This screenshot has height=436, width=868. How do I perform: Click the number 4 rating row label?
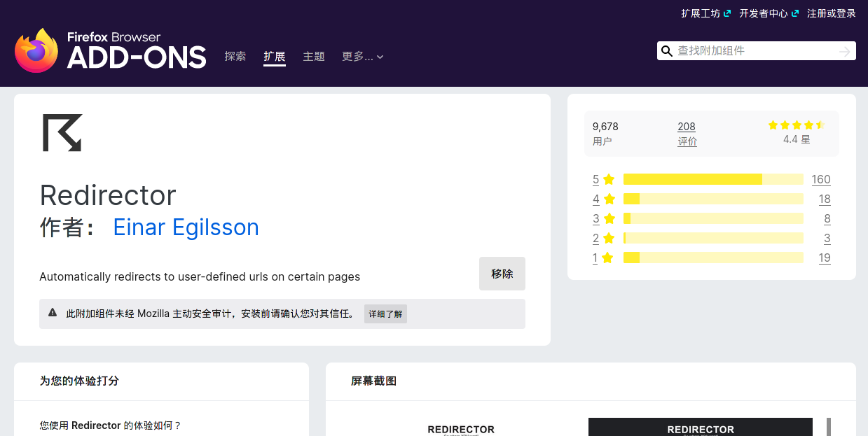click(x=596, y=199)
